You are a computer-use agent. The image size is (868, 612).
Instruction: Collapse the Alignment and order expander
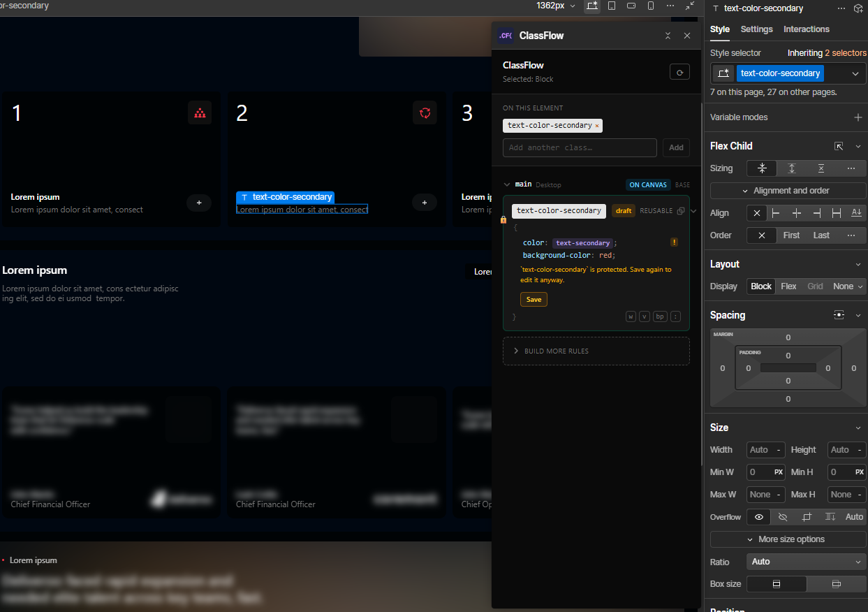(788, 191)
